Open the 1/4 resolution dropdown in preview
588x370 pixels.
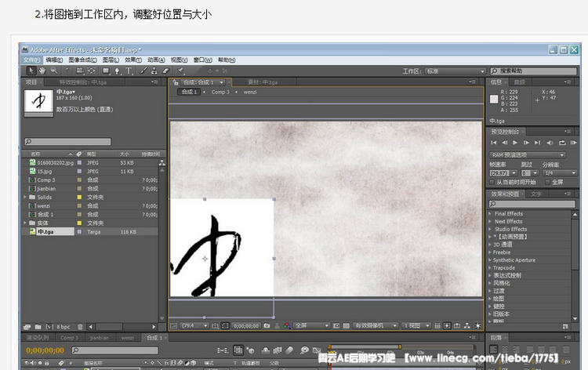[561, 172]
